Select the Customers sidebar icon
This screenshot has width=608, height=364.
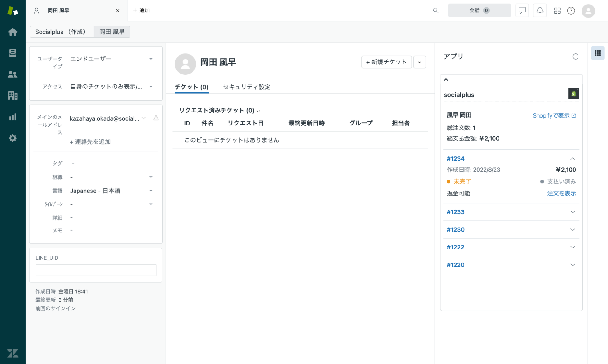click(13, 74)
